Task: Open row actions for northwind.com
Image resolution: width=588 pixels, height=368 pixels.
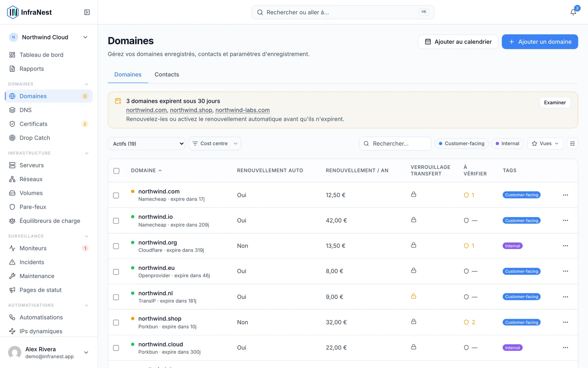Action: [565, 195]
